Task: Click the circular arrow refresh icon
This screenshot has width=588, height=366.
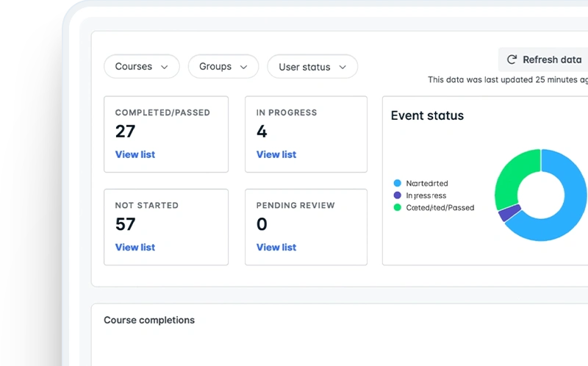Action: point(512,60)
